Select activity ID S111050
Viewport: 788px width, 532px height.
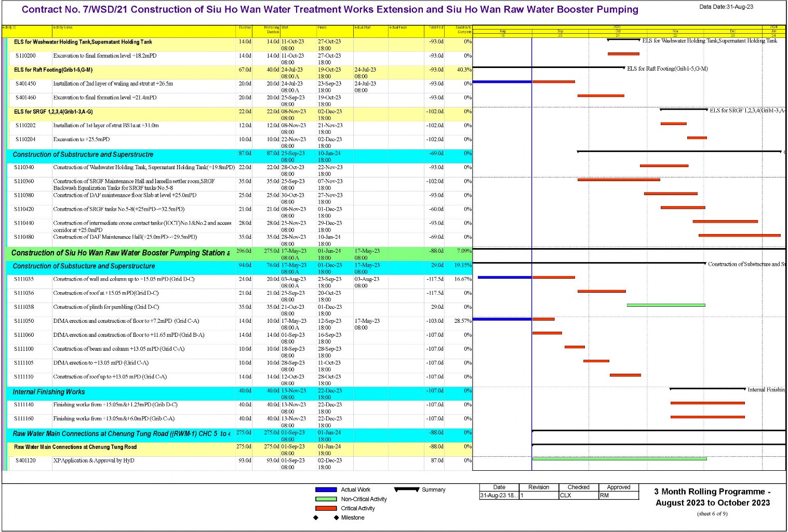(24, 321)
